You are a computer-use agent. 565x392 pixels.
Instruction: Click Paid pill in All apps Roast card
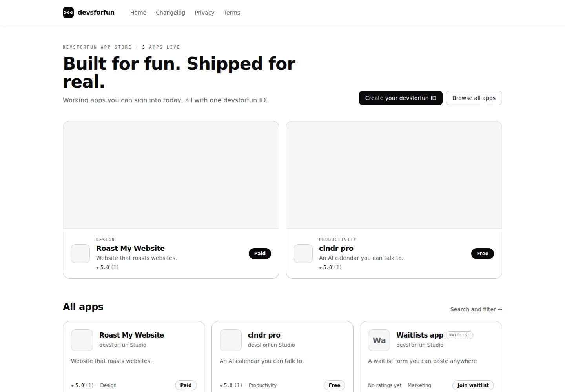click(x=186, y=385)
